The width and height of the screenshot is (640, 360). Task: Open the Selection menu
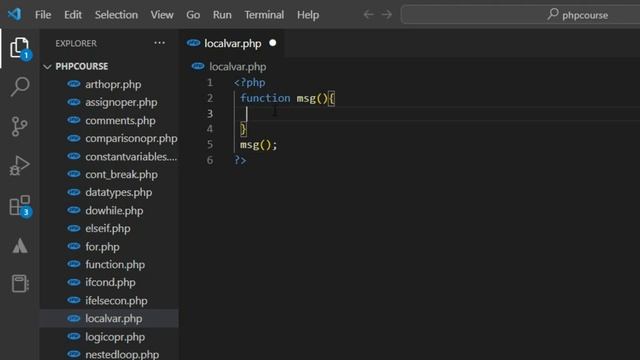(116, 15)
